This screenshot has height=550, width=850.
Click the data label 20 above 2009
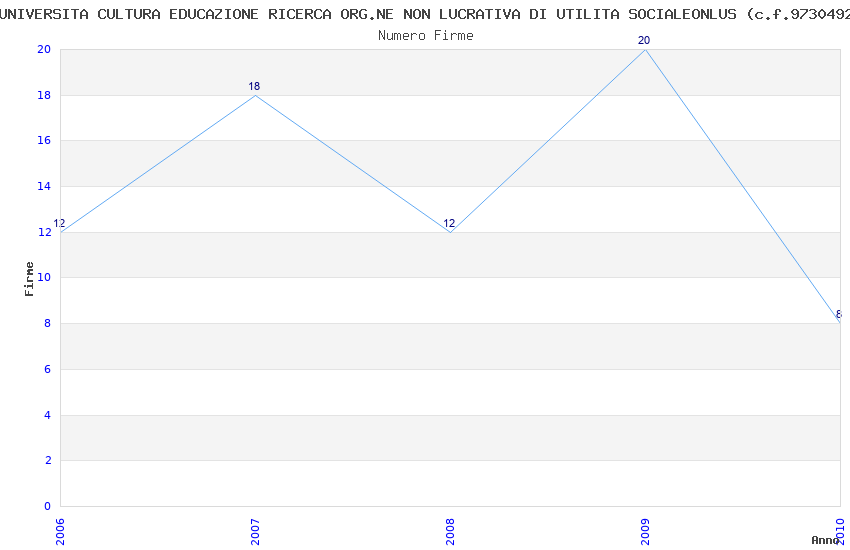click(644, 40)
